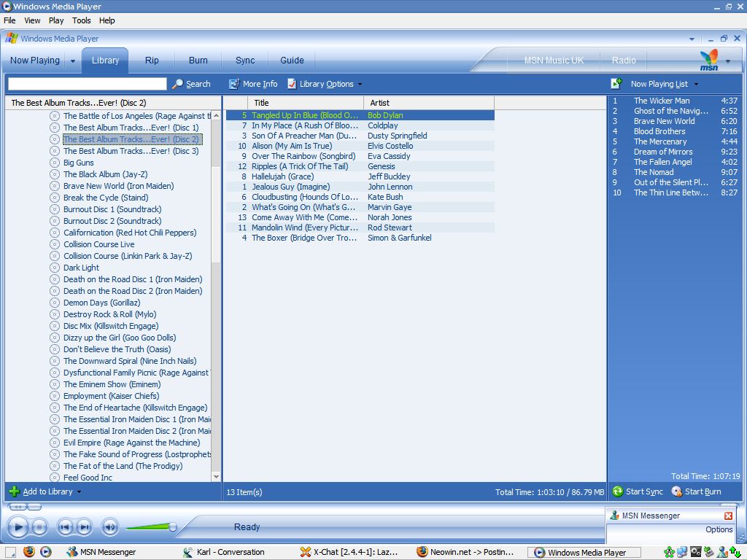Viewport: 747px width, 560px height.
Task: Click into the library search field
Action: click(x=88, y=84)
